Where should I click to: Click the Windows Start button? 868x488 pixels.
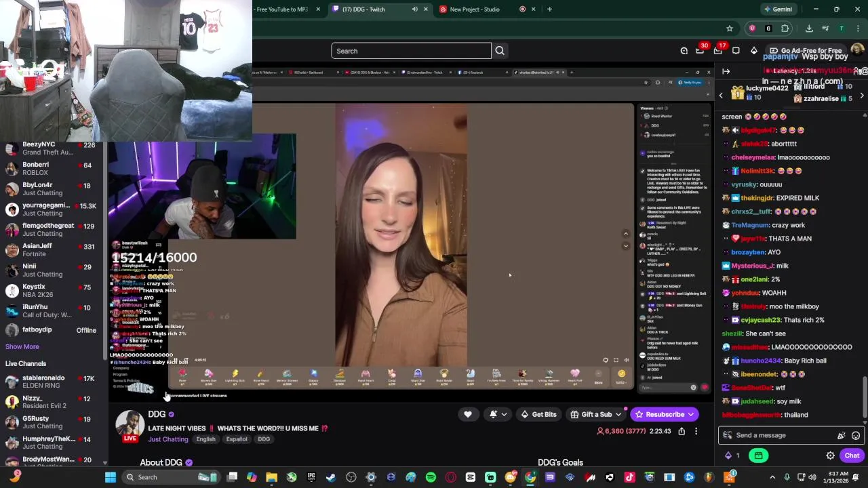(111, 477)
